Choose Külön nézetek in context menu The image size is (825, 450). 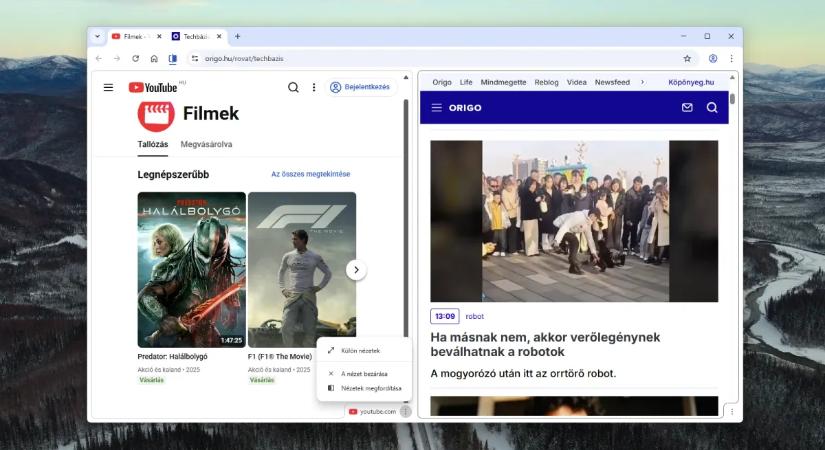tap(364, 351)
